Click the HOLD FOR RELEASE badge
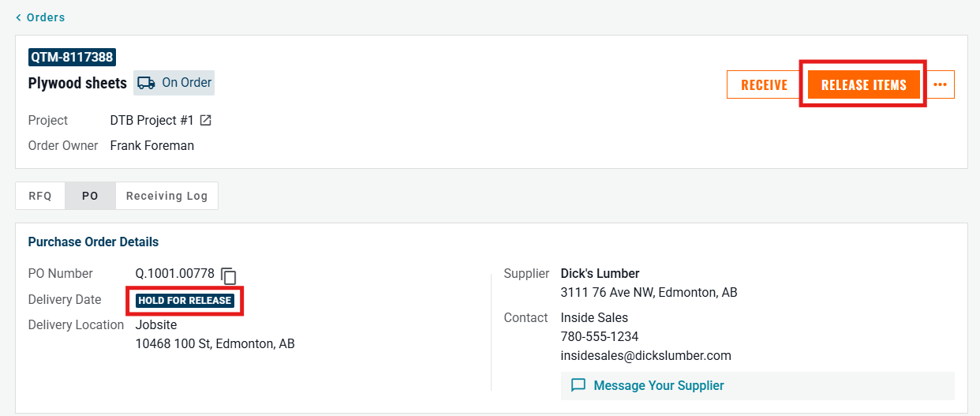This screenshot has height=416, width=980. (185, 301)
